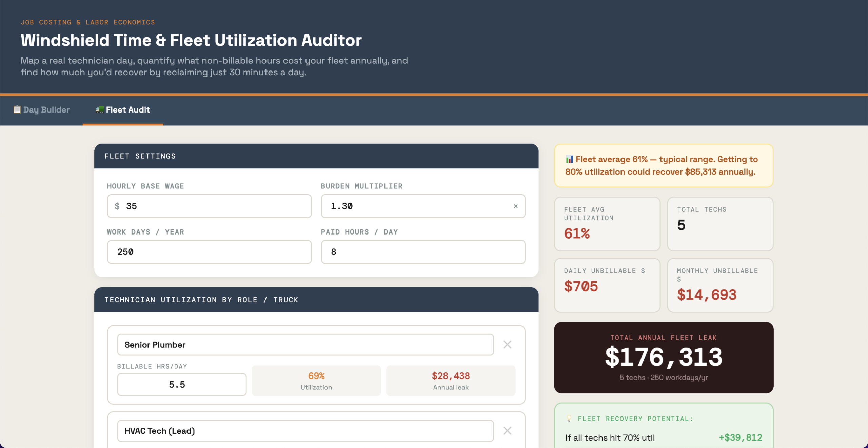The width and height of the screenshot is (868, 448).
Task: Click the $176,313 total annual fleet leak
Action: click(664, 357)
